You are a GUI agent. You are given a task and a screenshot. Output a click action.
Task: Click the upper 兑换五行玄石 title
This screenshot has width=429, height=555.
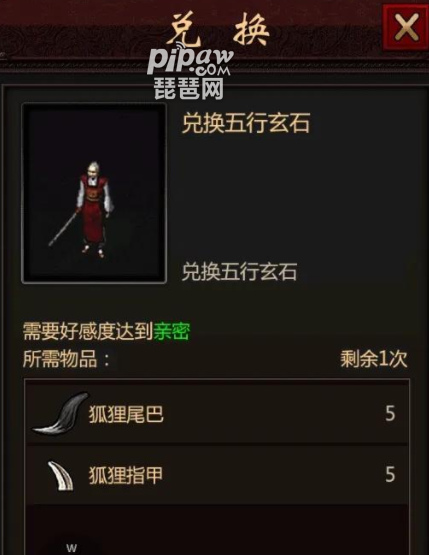pos(246,123)
